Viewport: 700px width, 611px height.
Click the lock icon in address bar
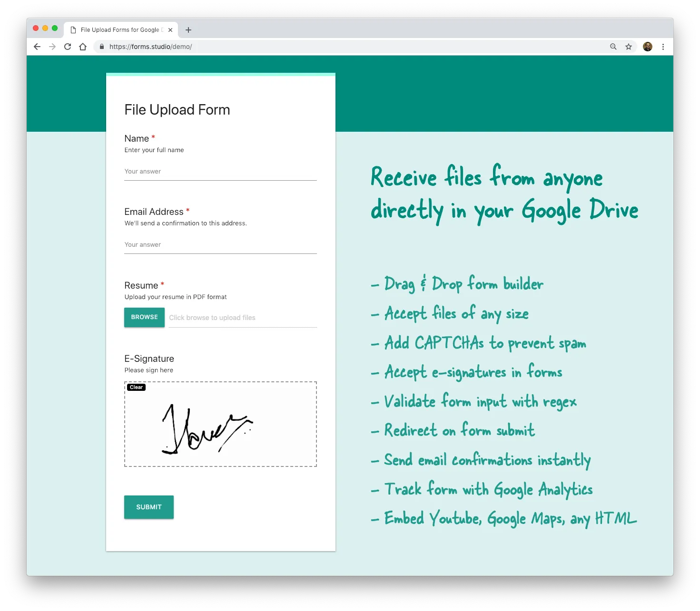101,47
